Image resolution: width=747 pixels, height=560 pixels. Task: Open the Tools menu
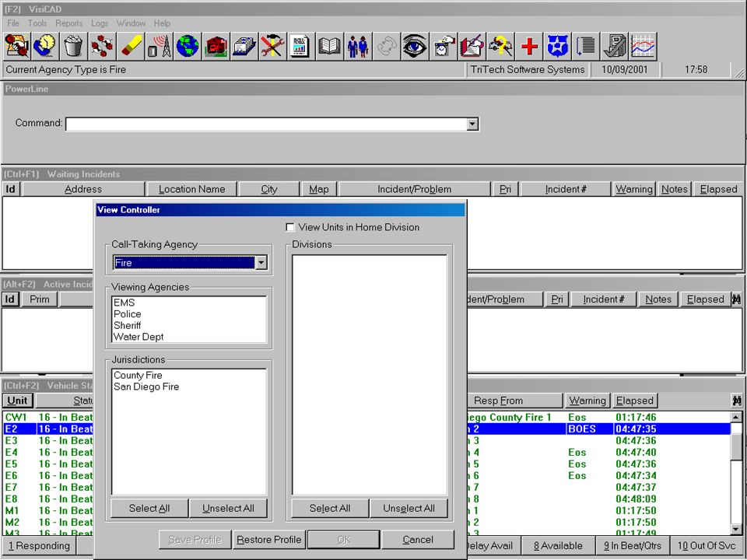click(x=37, y=23)
